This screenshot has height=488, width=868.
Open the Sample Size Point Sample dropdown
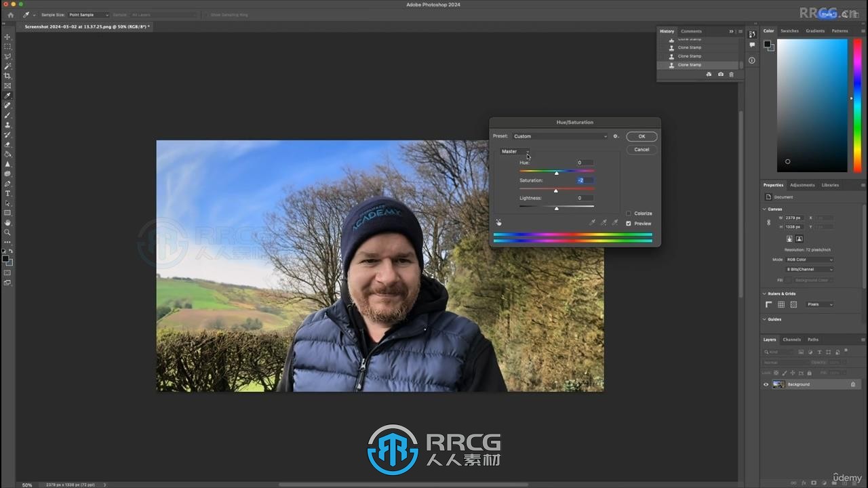(x=88, y=14)
